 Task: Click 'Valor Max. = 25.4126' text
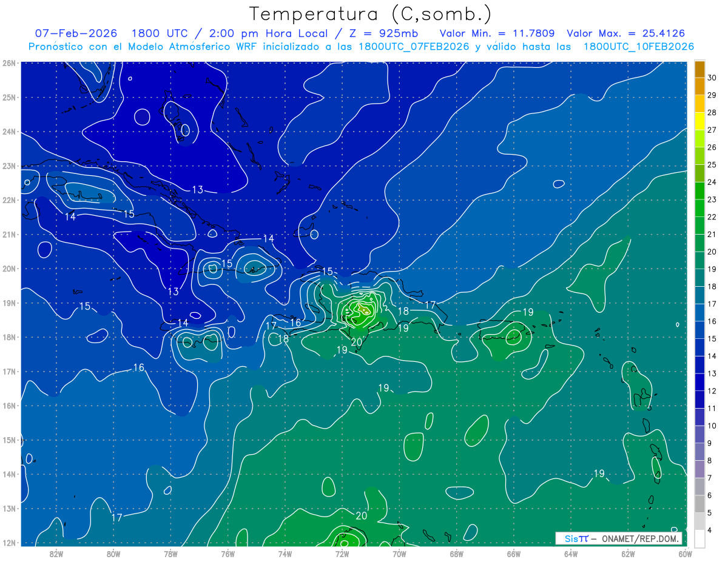[x=625, y=33]
